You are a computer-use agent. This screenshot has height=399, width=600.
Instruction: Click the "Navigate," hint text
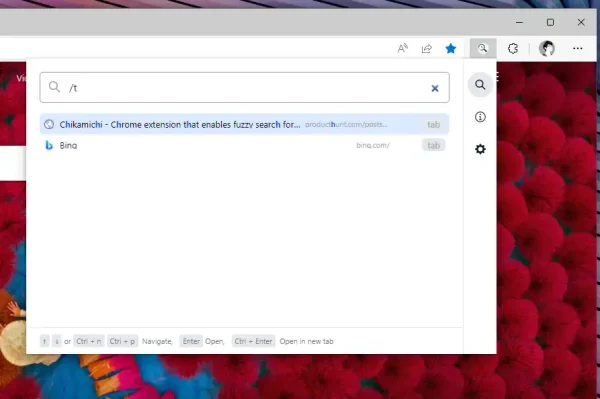[157, 341]
